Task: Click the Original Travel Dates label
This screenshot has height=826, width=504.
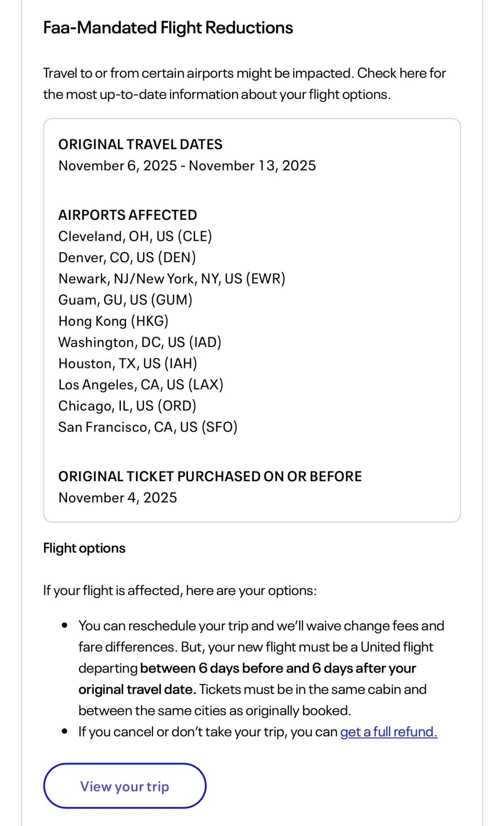Action: click(x=140, y=144)
